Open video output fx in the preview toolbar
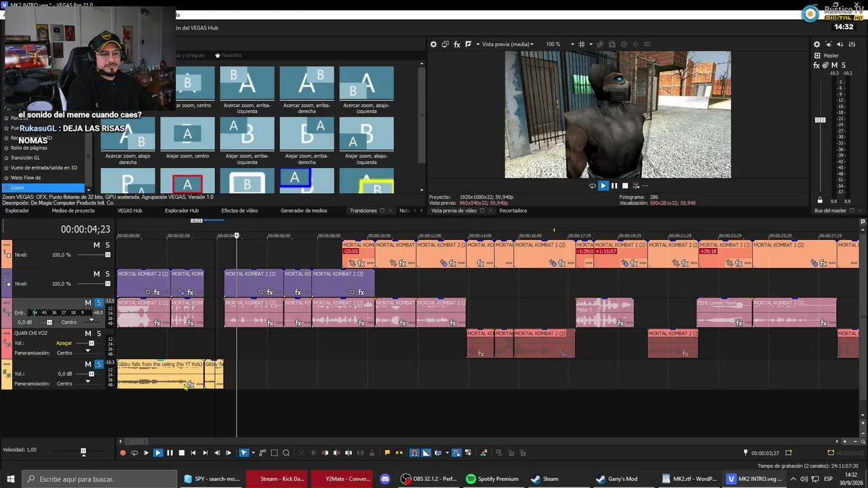 [x=457, y=44]
